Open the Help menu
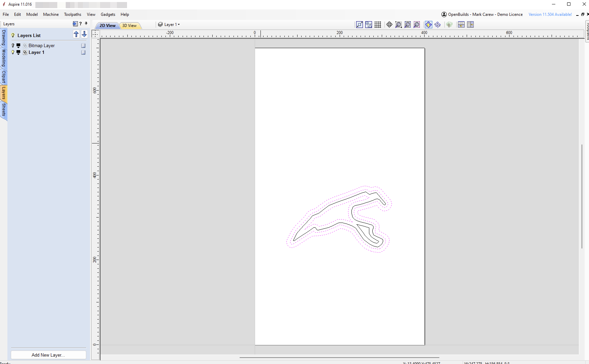Screen dimensions: 589x364 (125, 14)
